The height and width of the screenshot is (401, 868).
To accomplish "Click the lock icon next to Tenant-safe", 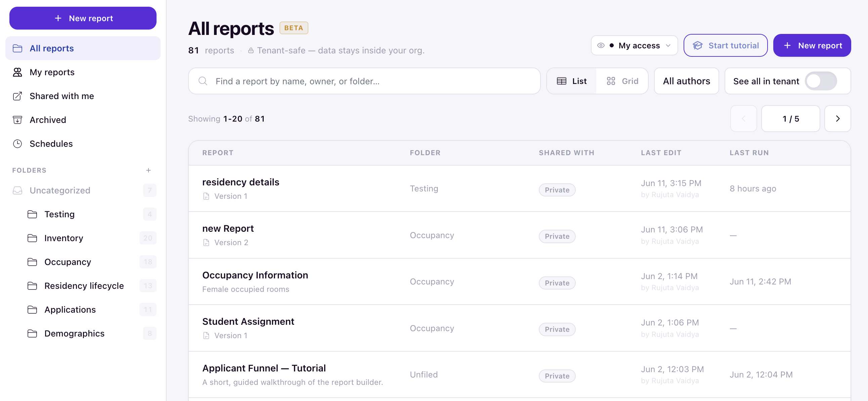I will (251, 51).
